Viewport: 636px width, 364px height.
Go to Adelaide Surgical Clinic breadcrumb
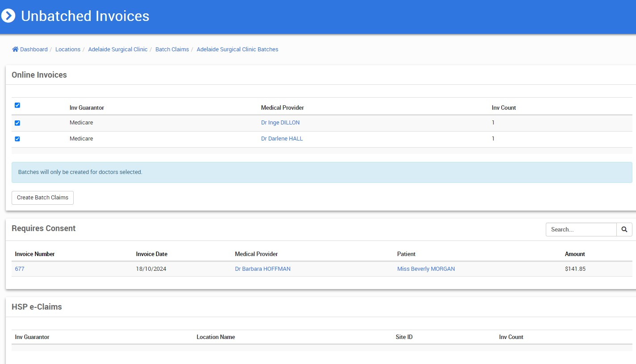point(117,50)
